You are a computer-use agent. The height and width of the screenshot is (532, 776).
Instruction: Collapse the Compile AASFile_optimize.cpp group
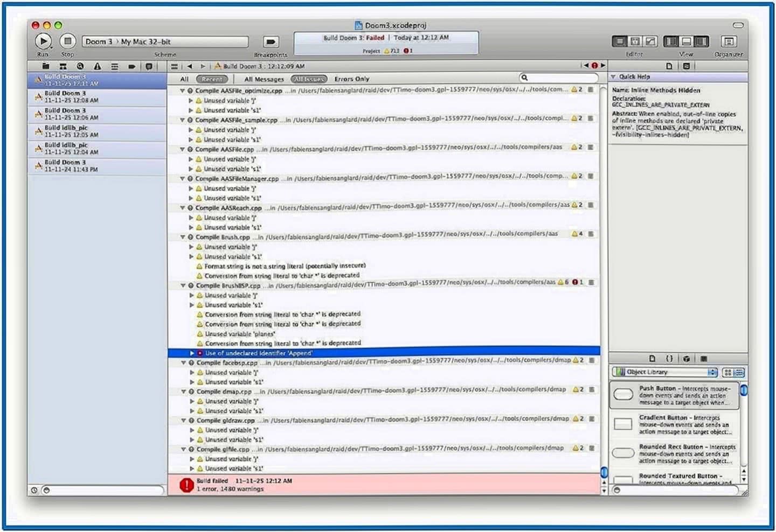183,91
